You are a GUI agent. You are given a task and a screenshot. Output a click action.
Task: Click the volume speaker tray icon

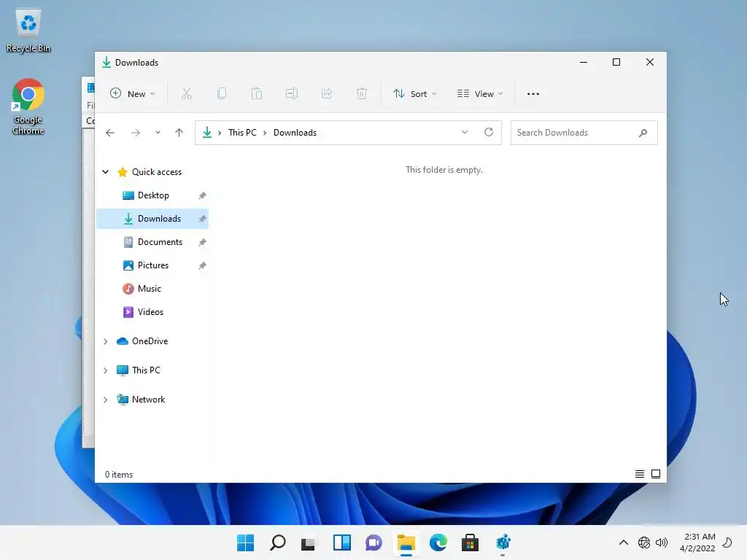tap(661, 542)
